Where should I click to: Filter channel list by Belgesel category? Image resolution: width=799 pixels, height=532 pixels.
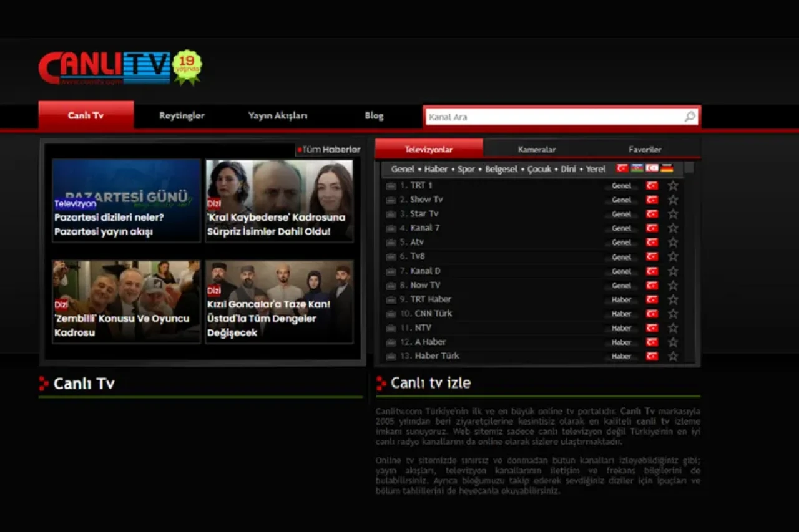pos(501,169)
